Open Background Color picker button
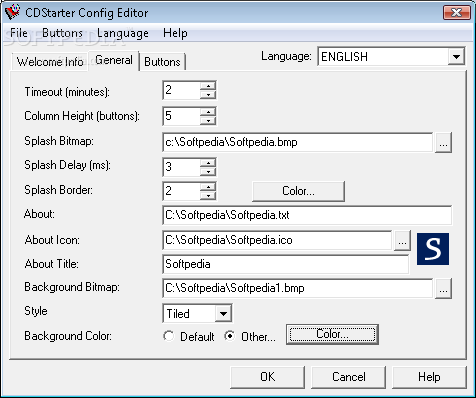This screenshot has width=476, height=398. click(332, 334)
